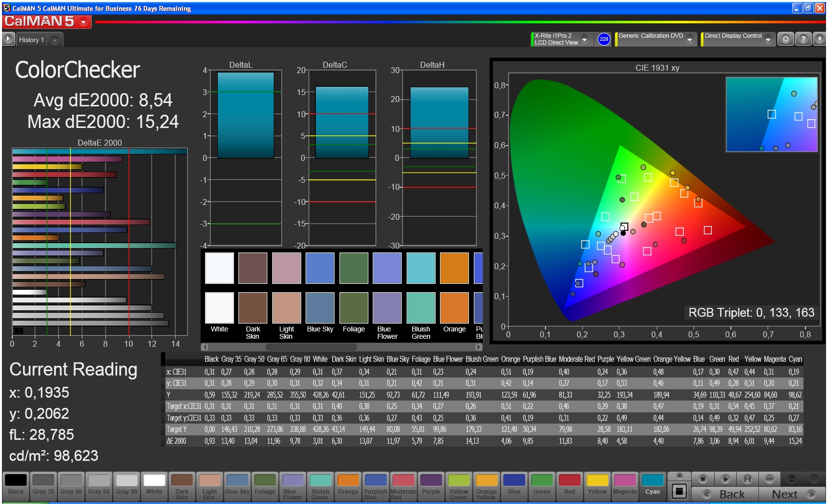This screenshot has width=828, height=504.
Task: Expand the patch panel with up arrow
Action: coord(679,475)
